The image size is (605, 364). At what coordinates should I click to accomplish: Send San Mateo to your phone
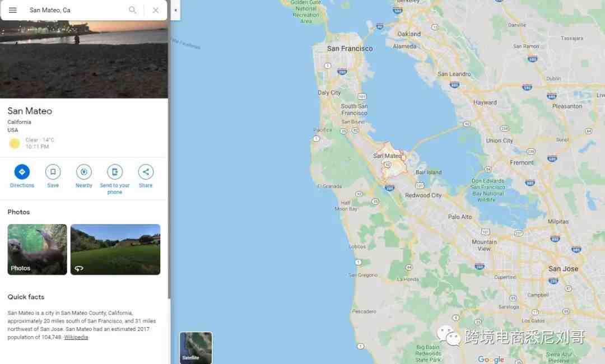pos(115,172)
